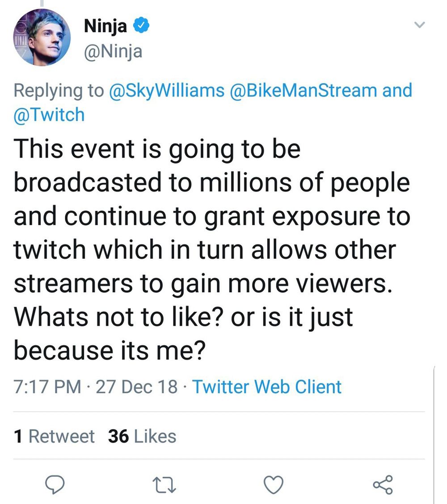
Task: View the 1 Retweet list
Action: 54,436
